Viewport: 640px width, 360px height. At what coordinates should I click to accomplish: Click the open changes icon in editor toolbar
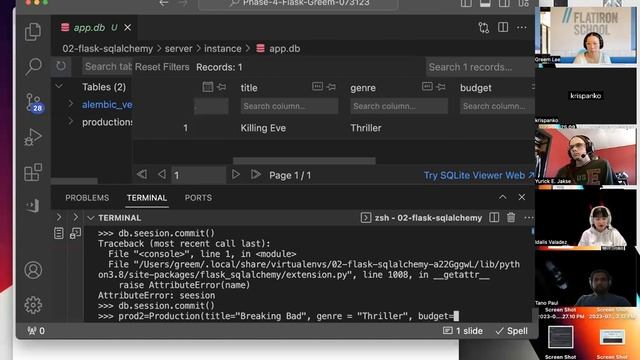(484, 27)
